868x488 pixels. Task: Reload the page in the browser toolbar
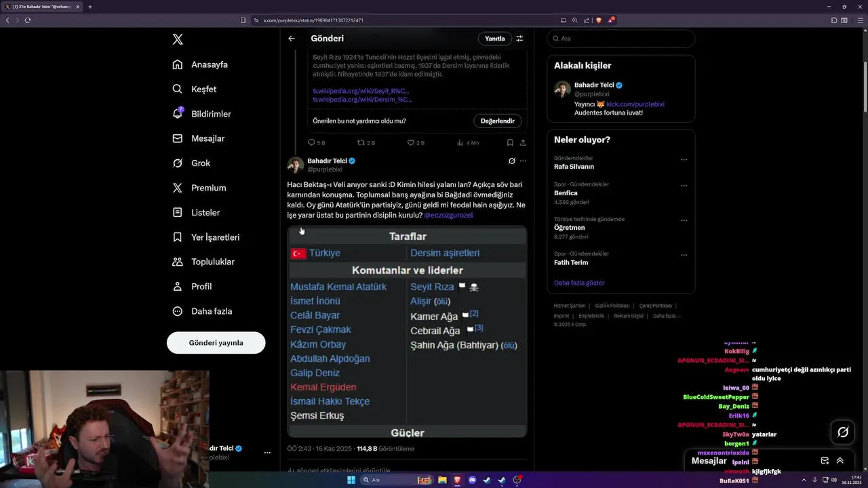[x=28, y=20]
